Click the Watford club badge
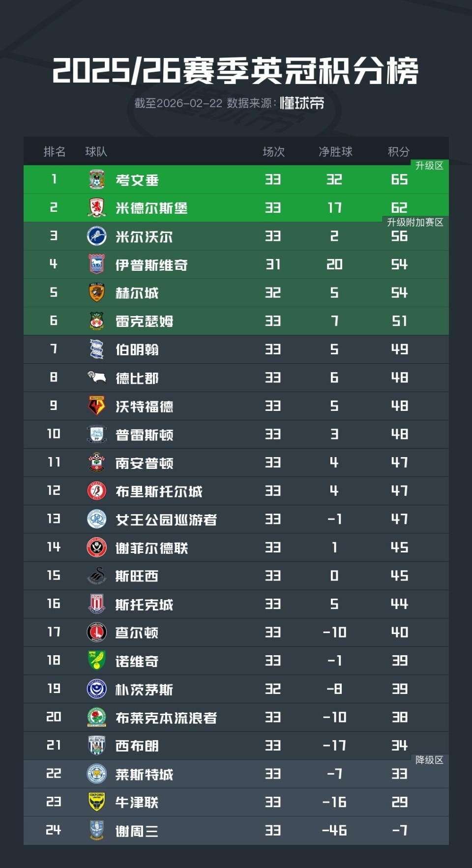This screenshot has width=472, height=868. 97,406
